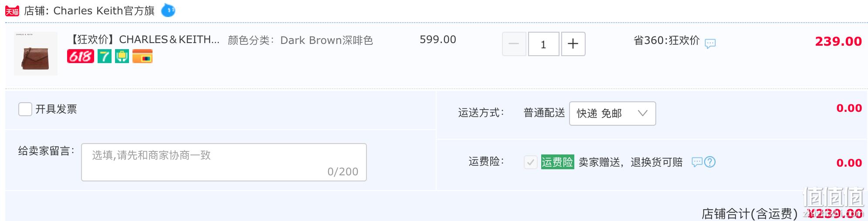Image resolution: width=868 pixels, height=221 pixels.
Task: Decrease quantity with the minus button
Action: pos(514,44)
